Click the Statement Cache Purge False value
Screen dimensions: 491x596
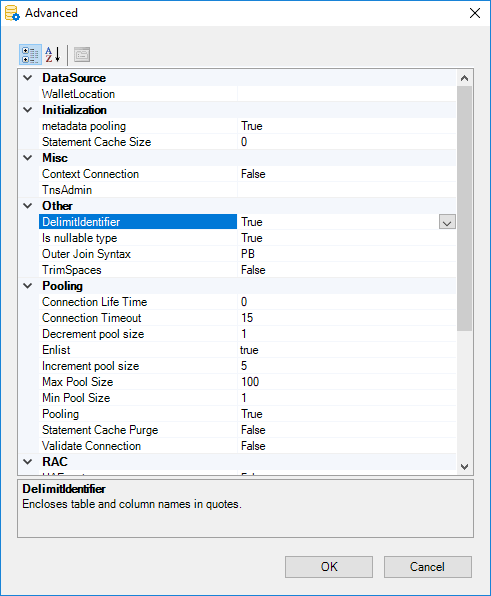click(347, 430)
